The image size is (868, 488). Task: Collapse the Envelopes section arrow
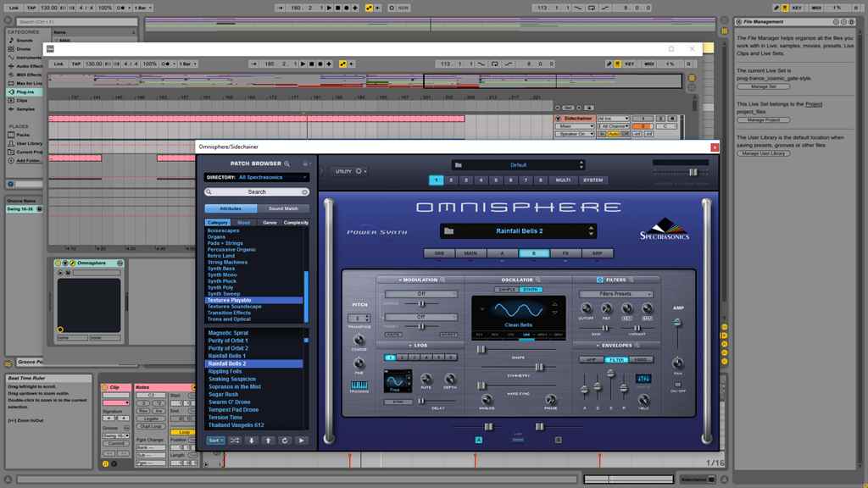(598, 346)
